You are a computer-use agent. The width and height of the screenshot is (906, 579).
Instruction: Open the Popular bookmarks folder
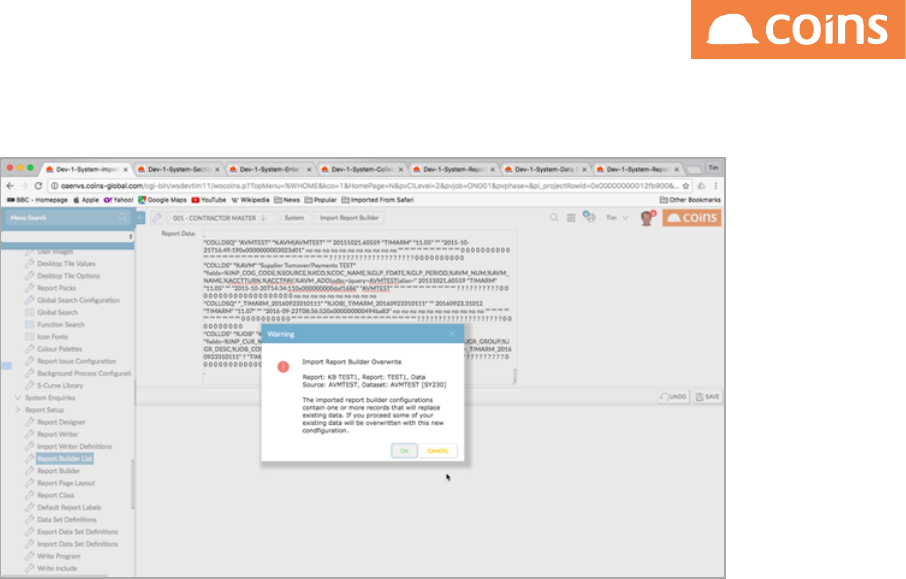[321, 200]
